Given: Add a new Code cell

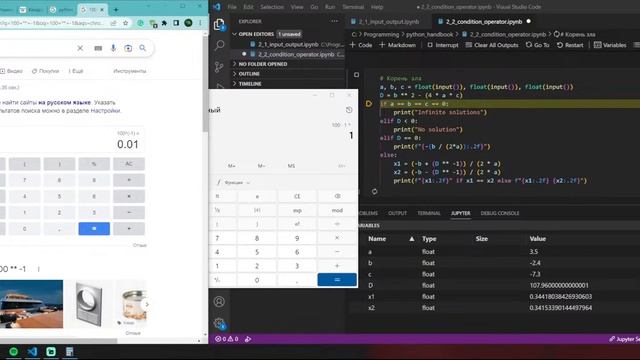Looking at the screenshot, I should (361, 45).
